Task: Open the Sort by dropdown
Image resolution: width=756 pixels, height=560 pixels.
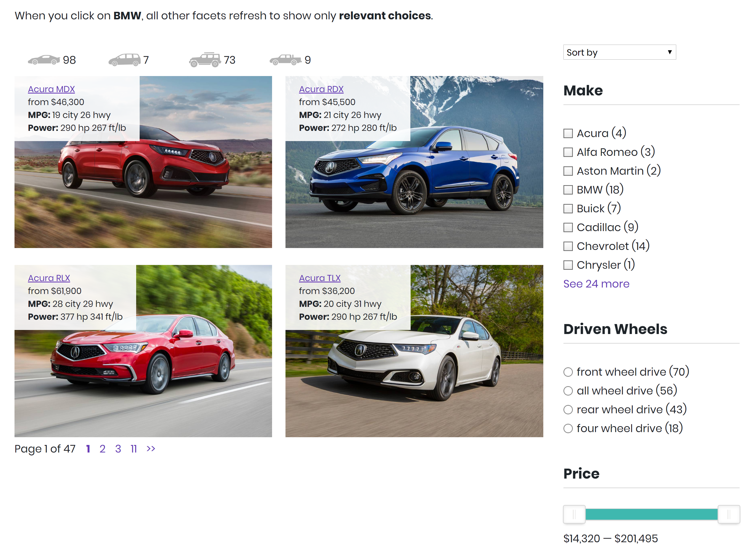Action: click(x=620, y=52)
